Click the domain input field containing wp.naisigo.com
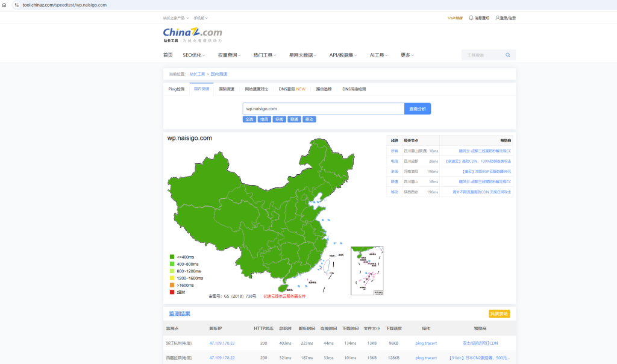Image resolution: width=617 pixels, height=364 pixels. [x=323, y=108]
